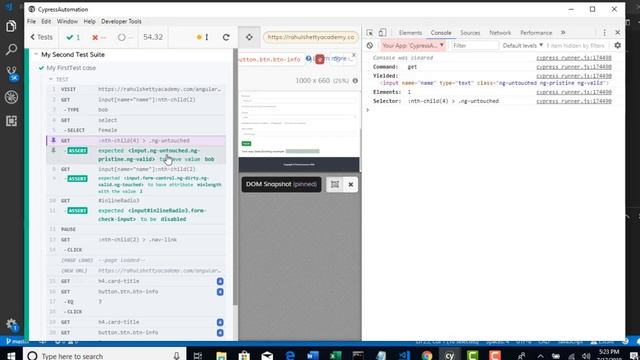Click the VISIT command row
Viewport: 640px width, 360px height.
pyautogui.click(x=136, y=89)
